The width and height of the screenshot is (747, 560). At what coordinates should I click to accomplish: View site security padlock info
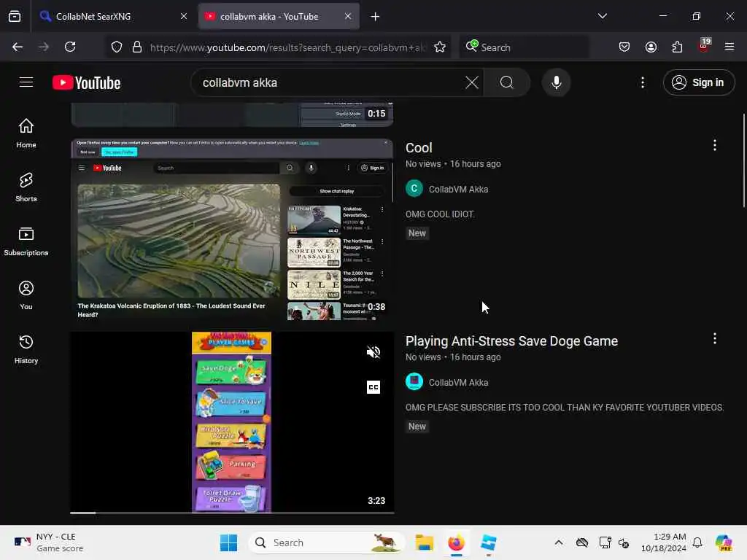tap(137, 47)
